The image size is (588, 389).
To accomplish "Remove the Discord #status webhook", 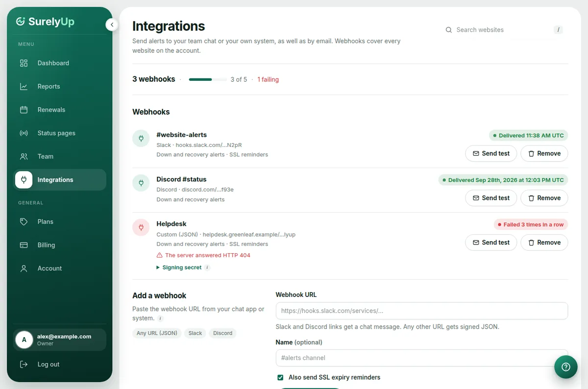I will (x=544, y=198).
